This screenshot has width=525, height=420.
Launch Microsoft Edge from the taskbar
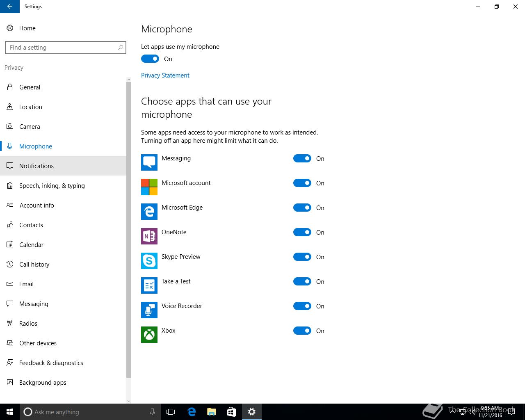tap(192, 412)
